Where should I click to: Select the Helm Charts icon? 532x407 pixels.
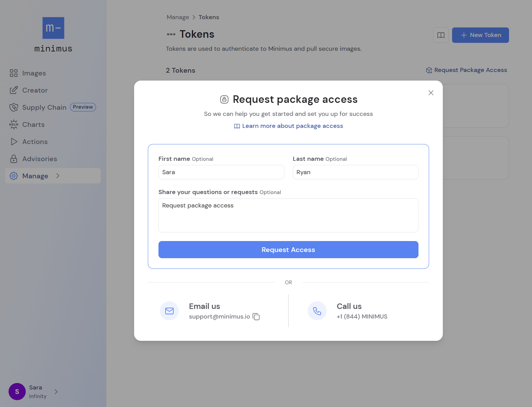click(14, 124)
